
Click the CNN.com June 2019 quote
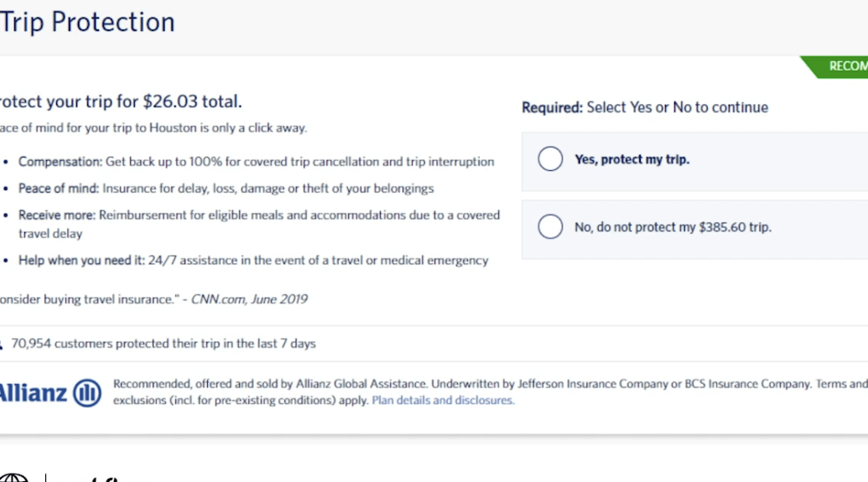(x=153, y=299)
